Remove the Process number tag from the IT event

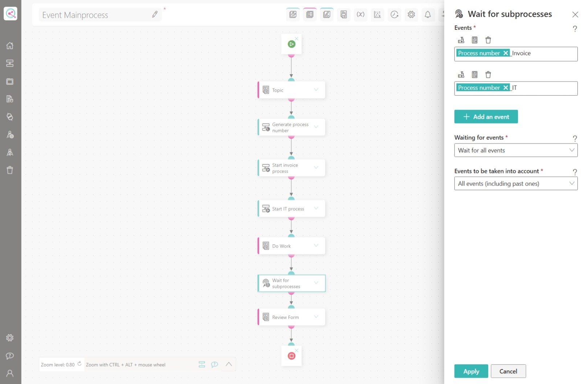[506, 88]
